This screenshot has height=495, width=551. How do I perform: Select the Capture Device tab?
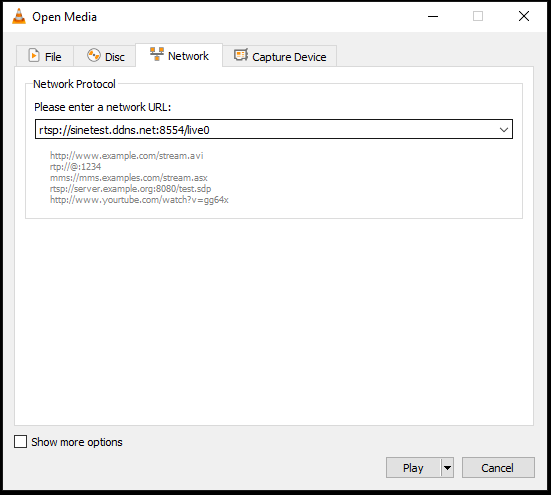(280, 56)
